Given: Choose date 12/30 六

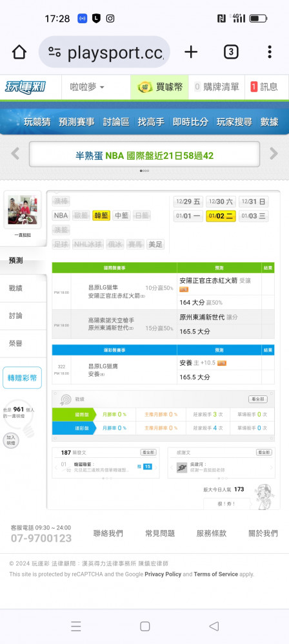Looking at the screenshot, I should tap(221, 202).
